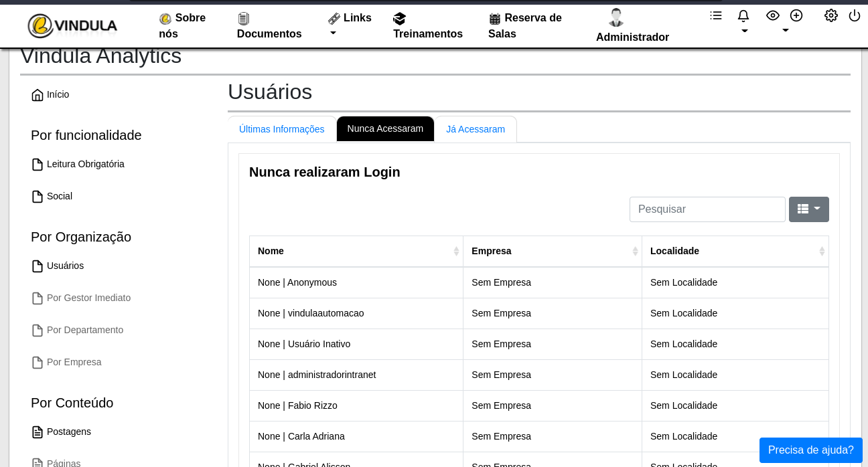Click the Início home icon

[x=38, y=95]
